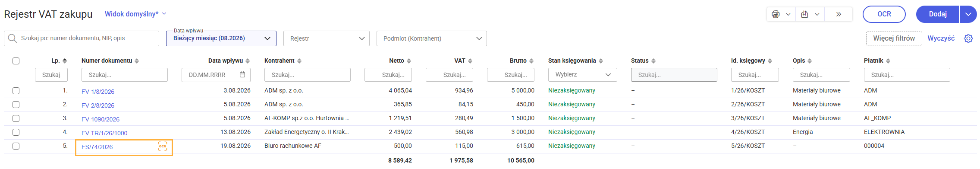Image resolution: width=980 pixels, height=169 pixels.
Task: Click the 4/26/KOSZT accounting ID cell
Action: click(748, 132)
